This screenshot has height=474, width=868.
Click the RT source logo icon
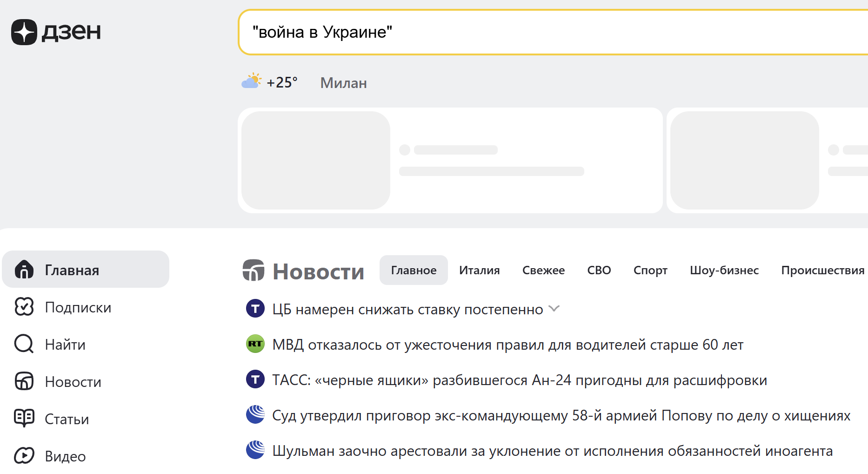(255, 344)
